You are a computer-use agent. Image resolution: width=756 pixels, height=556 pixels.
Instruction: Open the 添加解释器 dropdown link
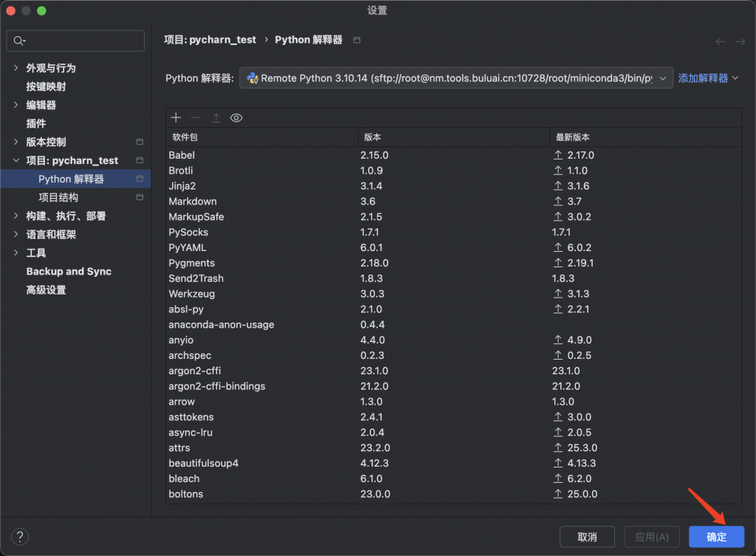tap(708, 78)
